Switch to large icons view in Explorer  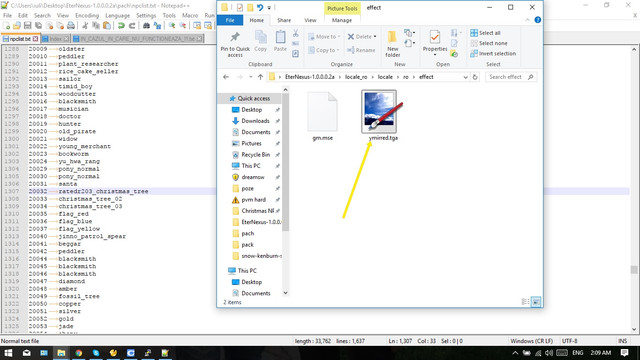pos(536,302)
